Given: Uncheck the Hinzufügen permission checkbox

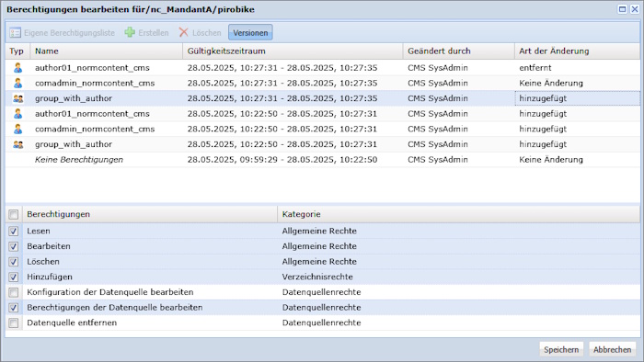Looking at the screenshot, I should (14, 277).
